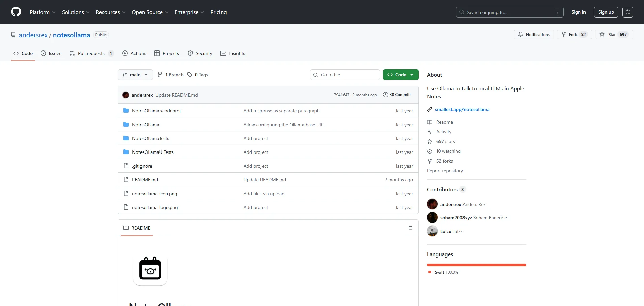Click the Swift language bar
The image size is (644, 306).
pos(476,265)
